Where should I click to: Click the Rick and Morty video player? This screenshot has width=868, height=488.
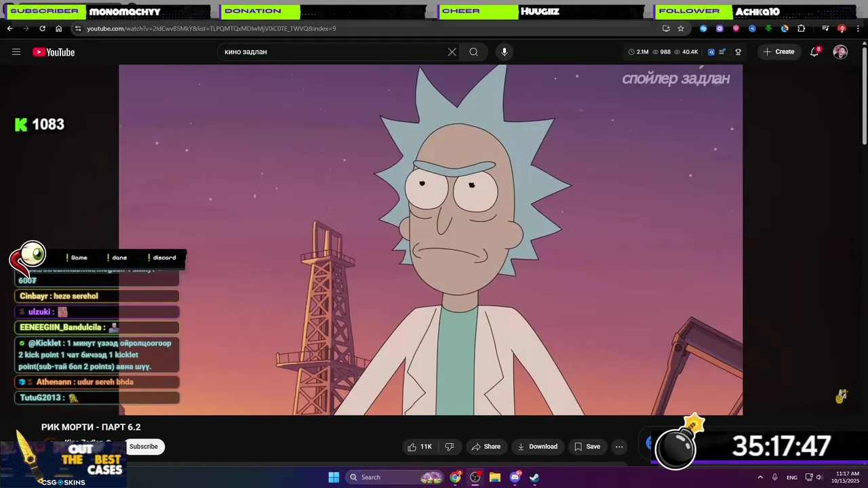click(x=431, y=240)
